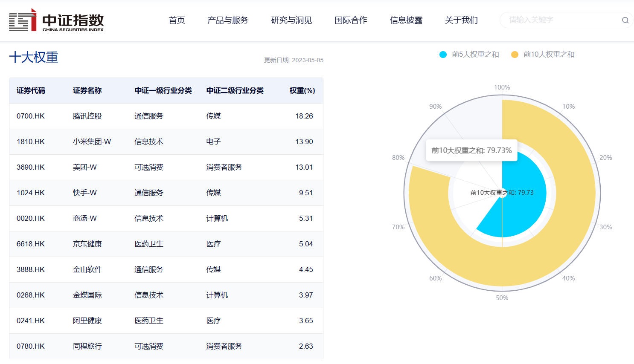This screenshot has width=634, height=364.
Task: Click the yellow legend dot for 前10大权重之和
Action: coord(515,55)
